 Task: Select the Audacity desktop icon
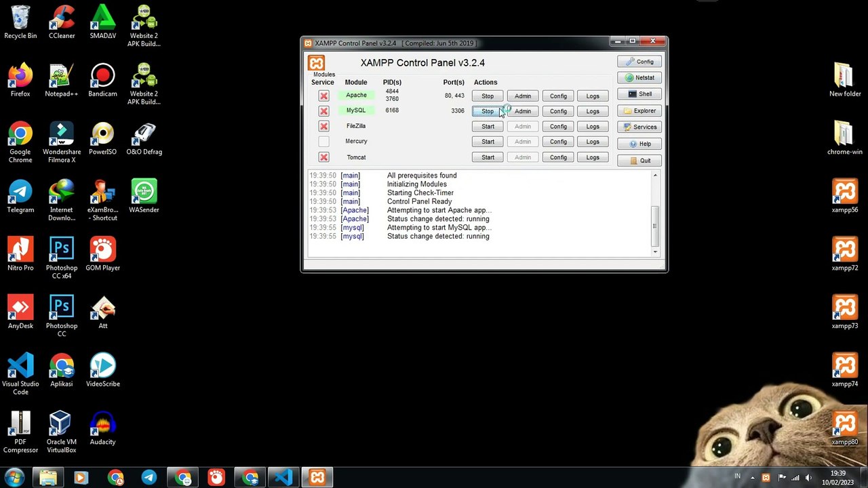click(x=103, y=429)
